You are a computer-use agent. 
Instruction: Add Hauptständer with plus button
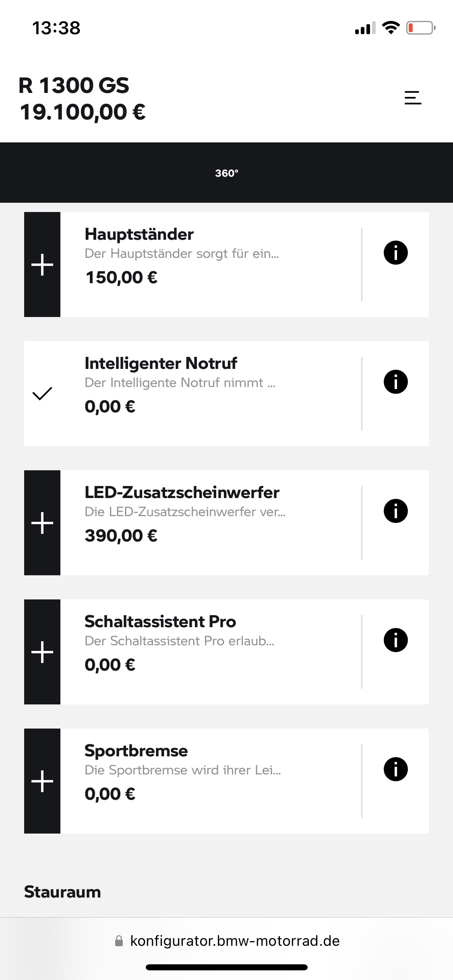click(x=42, y=265)
